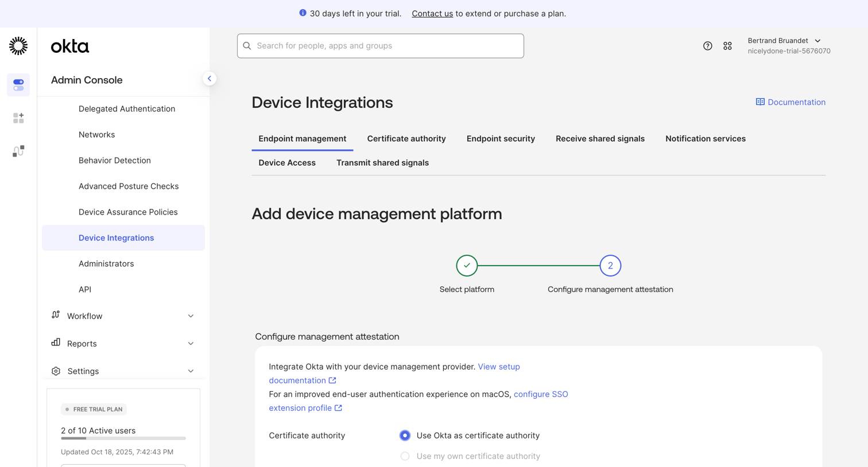The height and width of the screenshot is (467, 868).
Task: Open the Transmit shared signals tab
Action: click(382, 163)
